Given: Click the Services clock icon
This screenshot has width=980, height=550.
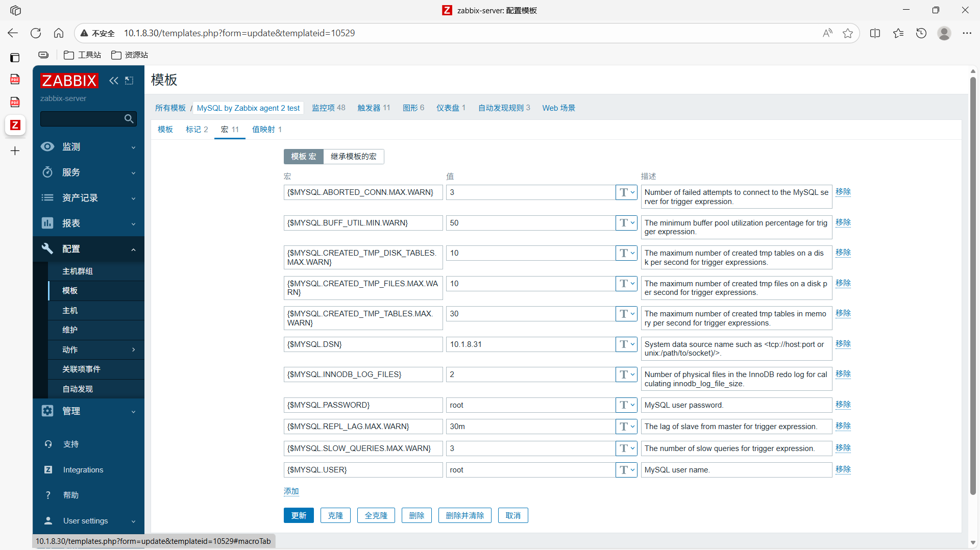Looking at the screenshot, I should [x=47, y=172].
